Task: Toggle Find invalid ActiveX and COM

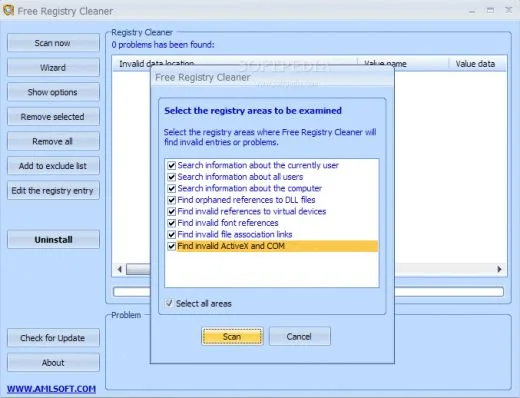Action: (172, 246)
